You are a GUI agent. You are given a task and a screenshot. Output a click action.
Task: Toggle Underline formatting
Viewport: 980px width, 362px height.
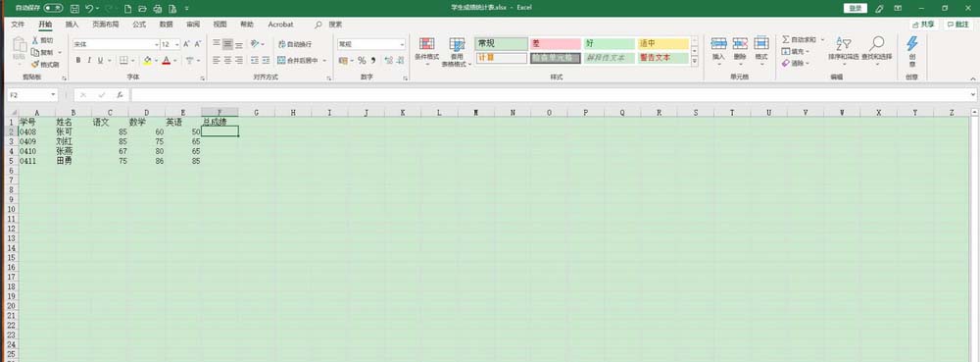(x=100, y=61)
